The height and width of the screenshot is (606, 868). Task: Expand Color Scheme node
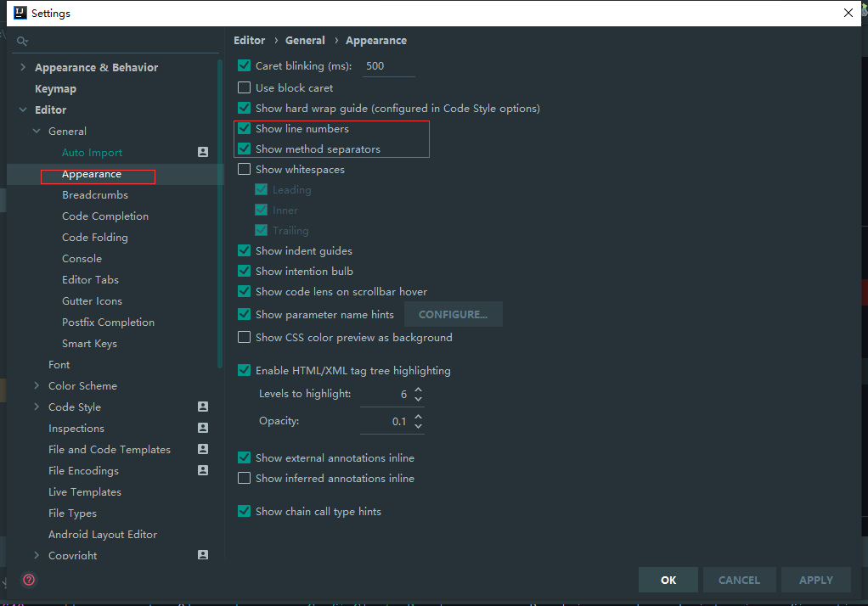[x=37, y=385]
